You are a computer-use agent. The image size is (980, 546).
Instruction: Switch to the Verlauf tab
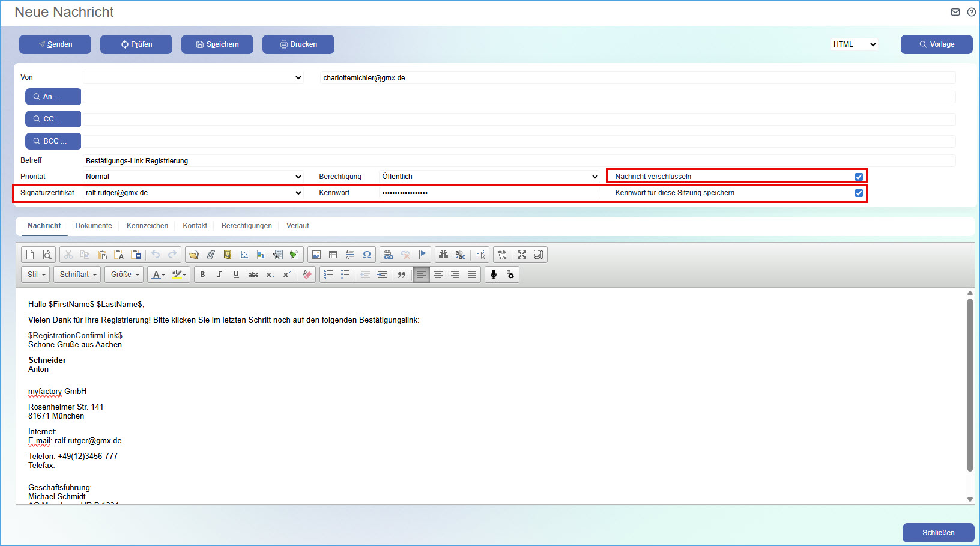click(x=298, y=226)
